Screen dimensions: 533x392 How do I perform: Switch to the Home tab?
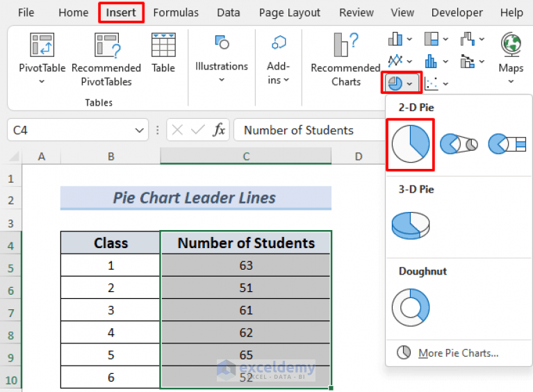[x=73, y=13]
